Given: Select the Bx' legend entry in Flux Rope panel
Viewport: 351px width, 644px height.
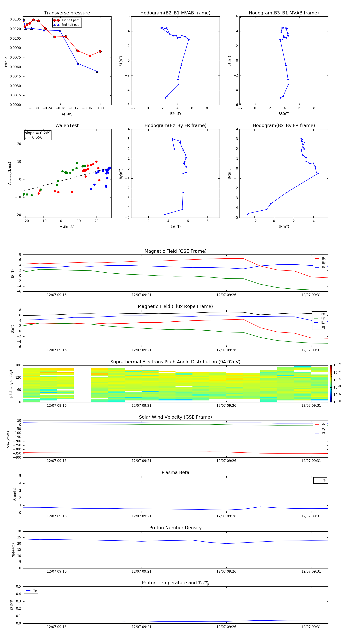Looking at the screenshot, I should [x=320, y=314].
